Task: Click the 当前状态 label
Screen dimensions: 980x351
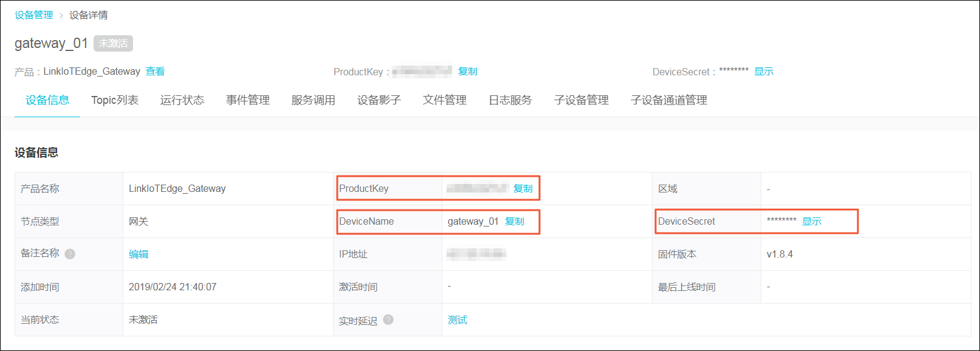Action: coord(40,319)
